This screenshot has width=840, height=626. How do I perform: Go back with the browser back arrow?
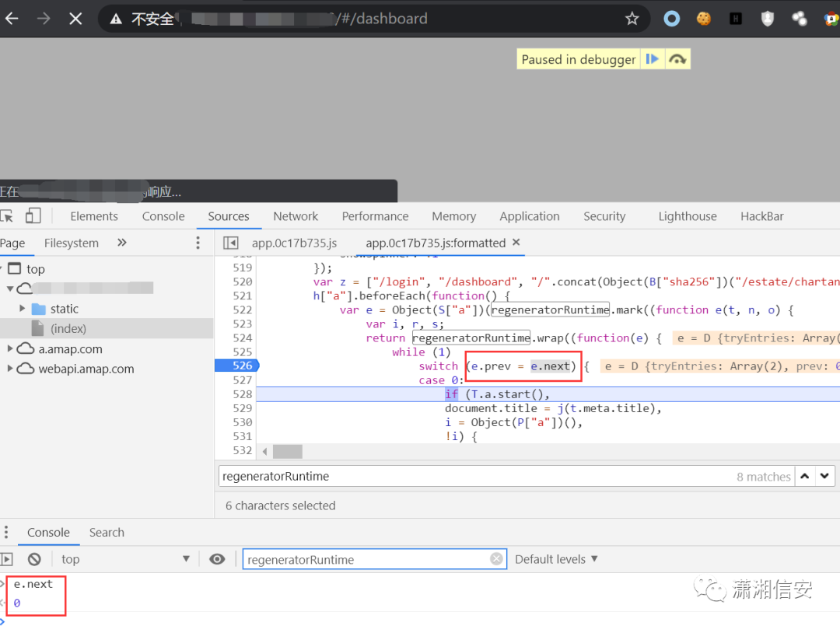12,19
